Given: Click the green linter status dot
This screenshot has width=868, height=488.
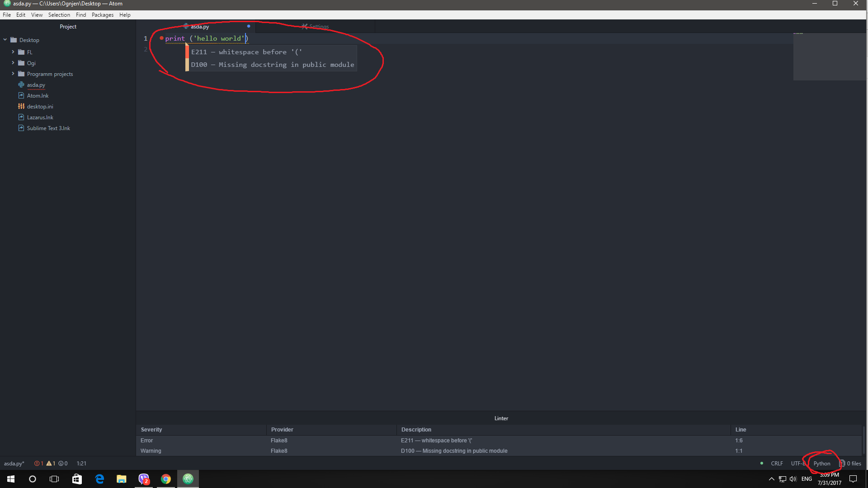Looking at the screenshot, I should [x=762, y=463].
